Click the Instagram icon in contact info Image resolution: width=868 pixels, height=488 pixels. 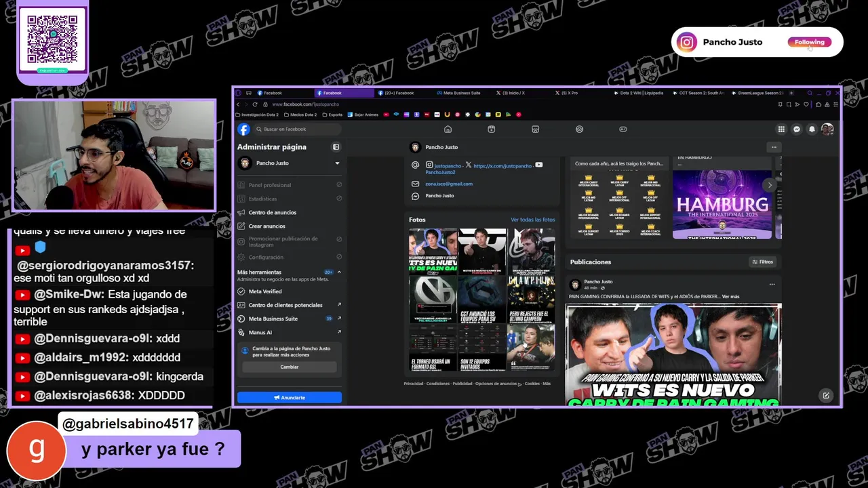429,165
